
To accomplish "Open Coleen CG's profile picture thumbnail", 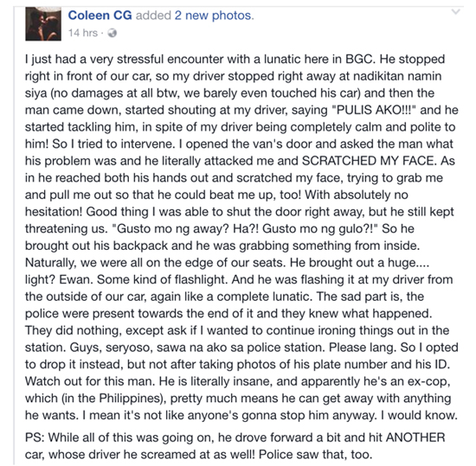I will [43, 24].
